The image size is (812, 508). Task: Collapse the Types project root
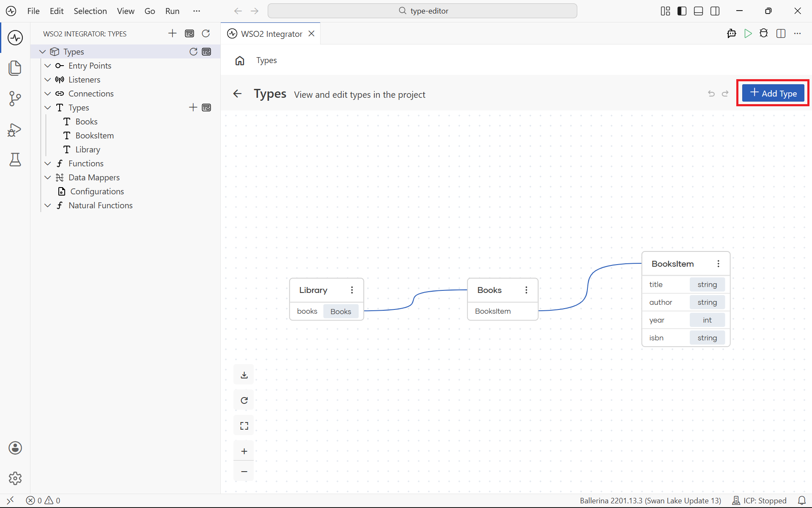pyautogui.click(x=42, y=52)
